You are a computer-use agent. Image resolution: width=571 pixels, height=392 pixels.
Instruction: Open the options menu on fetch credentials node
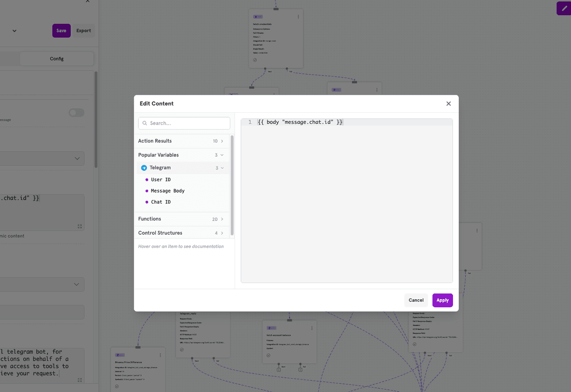tap(298, 16)
